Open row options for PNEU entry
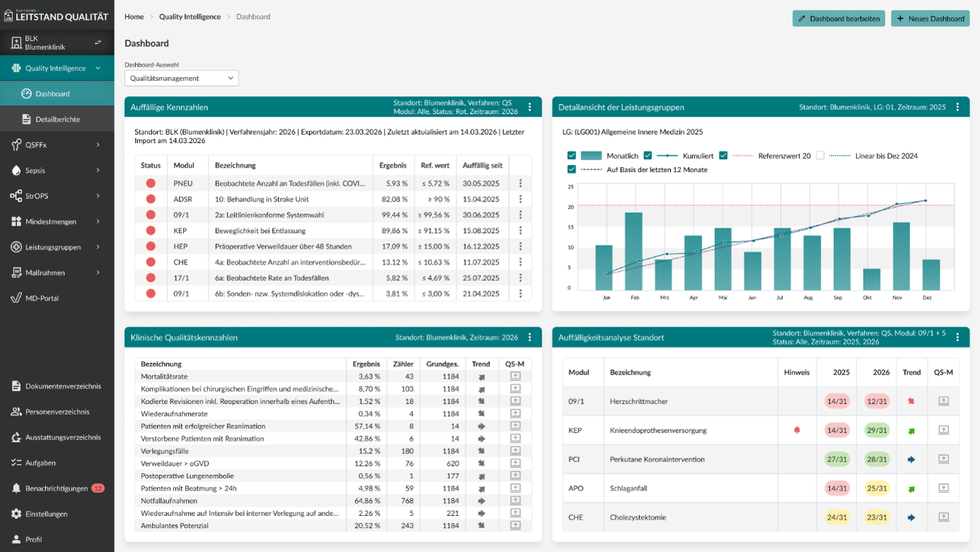The width and height of the screenshot is (980, 552). (x=520, y=183)
